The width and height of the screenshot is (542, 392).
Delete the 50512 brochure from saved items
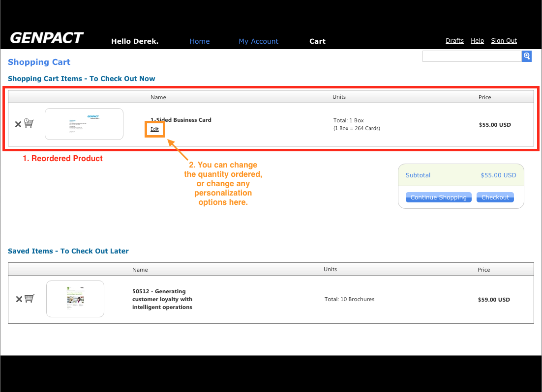19,299
